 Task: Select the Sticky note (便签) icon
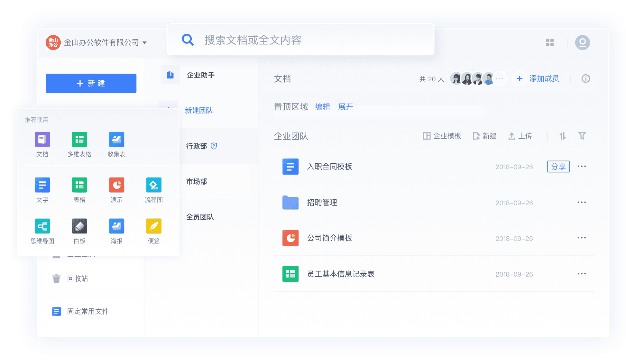pyautogui.click(x=153, y=226)
